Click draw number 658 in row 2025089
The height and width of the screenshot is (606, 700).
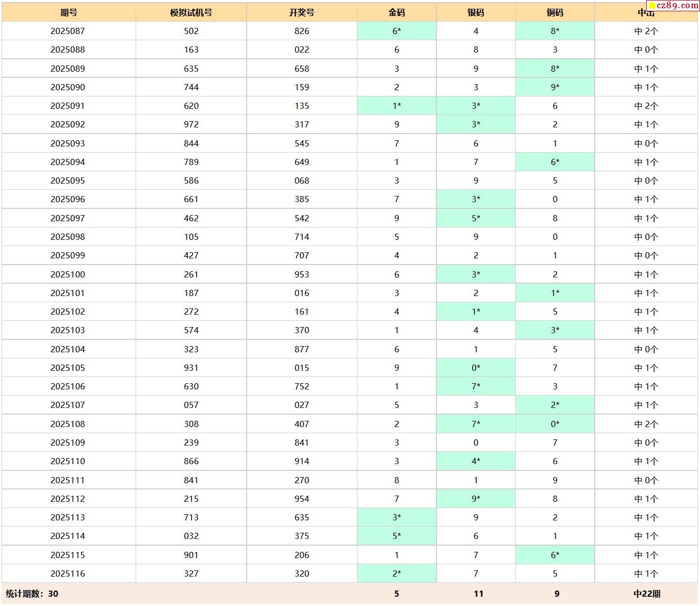coord(302,69)
